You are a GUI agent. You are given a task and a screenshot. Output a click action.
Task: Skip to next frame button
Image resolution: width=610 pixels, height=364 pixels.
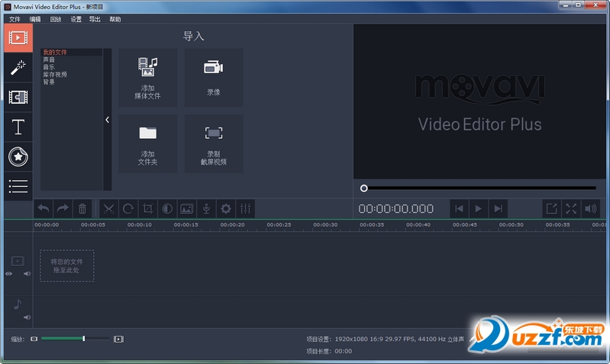499,209
